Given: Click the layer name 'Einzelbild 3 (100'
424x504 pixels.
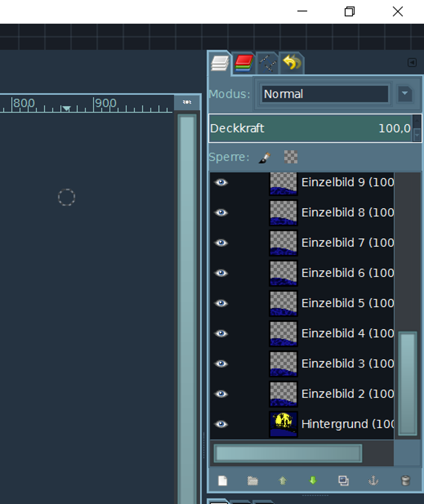Looking at the screenshot, I should click(x=348, y=364).
